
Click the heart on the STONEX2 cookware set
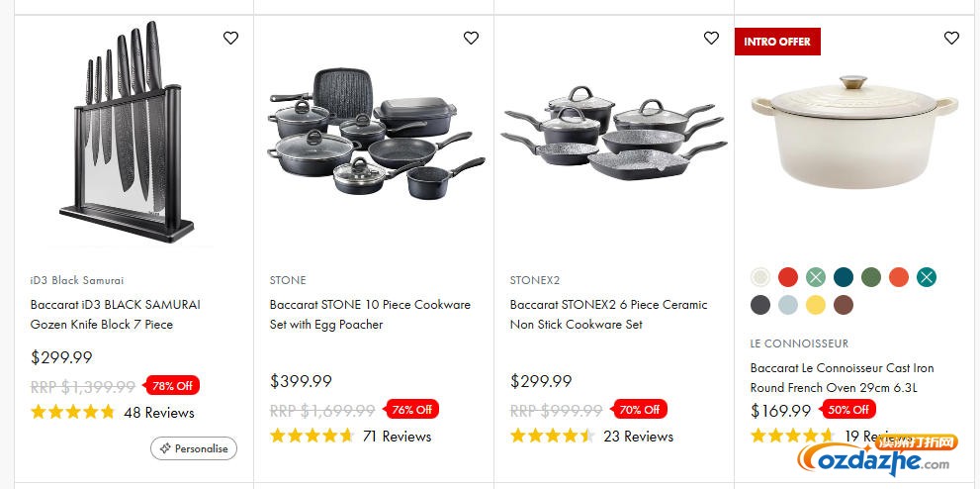711,39
